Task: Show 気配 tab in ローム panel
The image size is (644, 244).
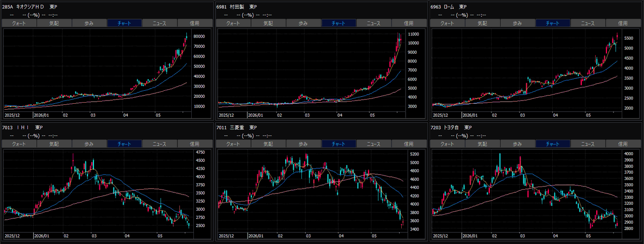Action: (x=482, y=23)
